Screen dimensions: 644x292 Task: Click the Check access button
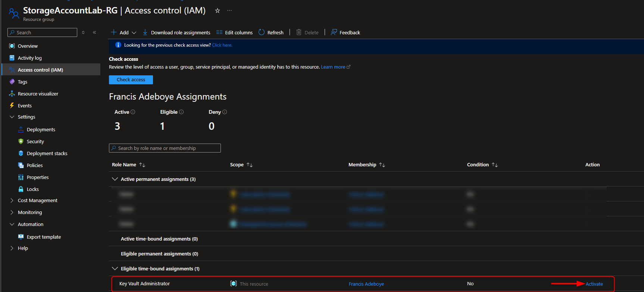[131, 80]
